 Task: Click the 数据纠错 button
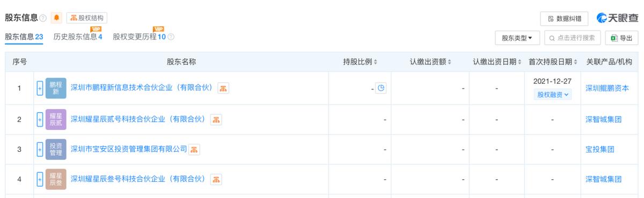pyautogui.click(x=565, y=18)
